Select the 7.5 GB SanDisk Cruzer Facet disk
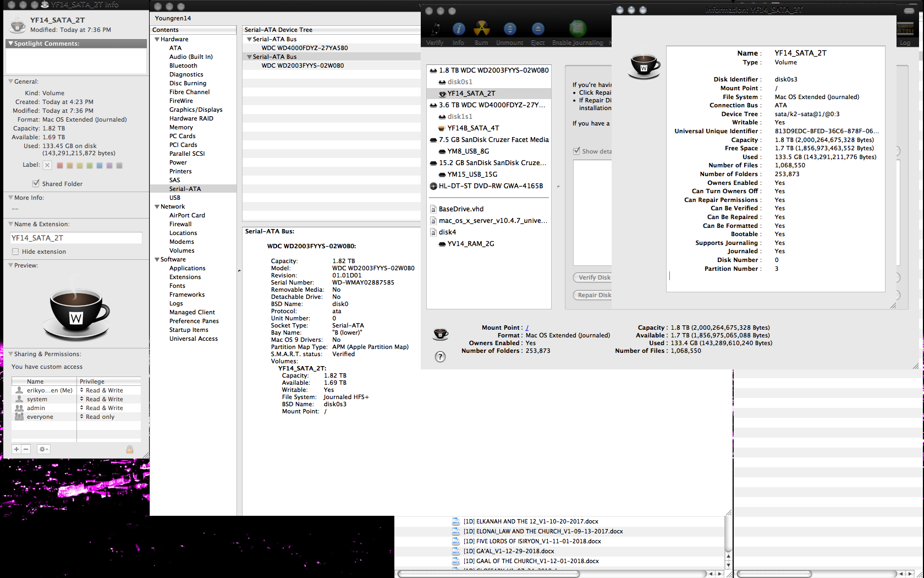Image resolution: width=924 pixels, height=578 pixels. coord(489,140)
